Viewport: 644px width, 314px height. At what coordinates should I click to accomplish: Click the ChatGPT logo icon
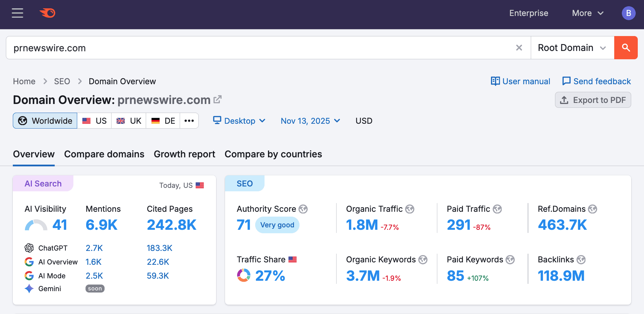click(29, 248)
